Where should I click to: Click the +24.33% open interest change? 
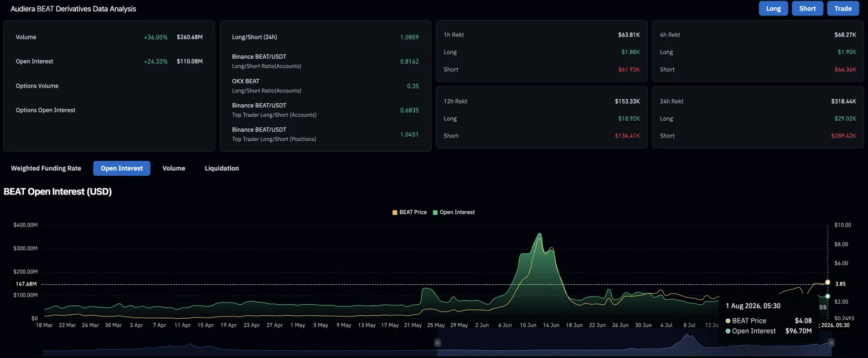pos(156,62)
